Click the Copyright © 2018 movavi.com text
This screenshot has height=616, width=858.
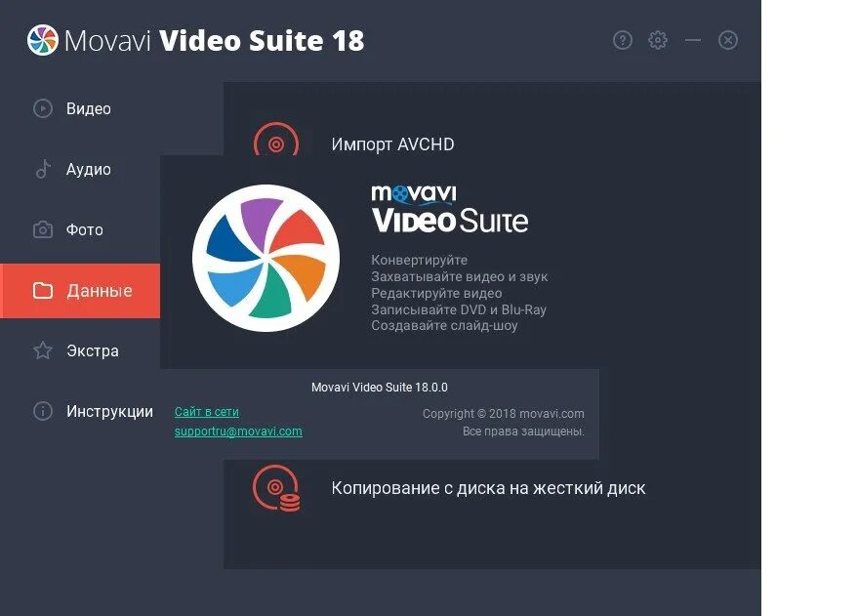coord(504,414)
